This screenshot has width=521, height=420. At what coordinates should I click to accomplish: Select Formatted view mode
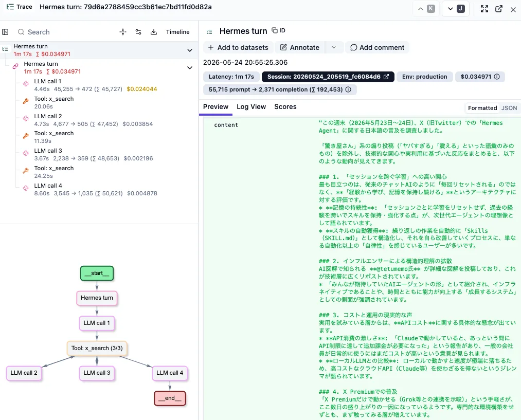tap(482, 108)
